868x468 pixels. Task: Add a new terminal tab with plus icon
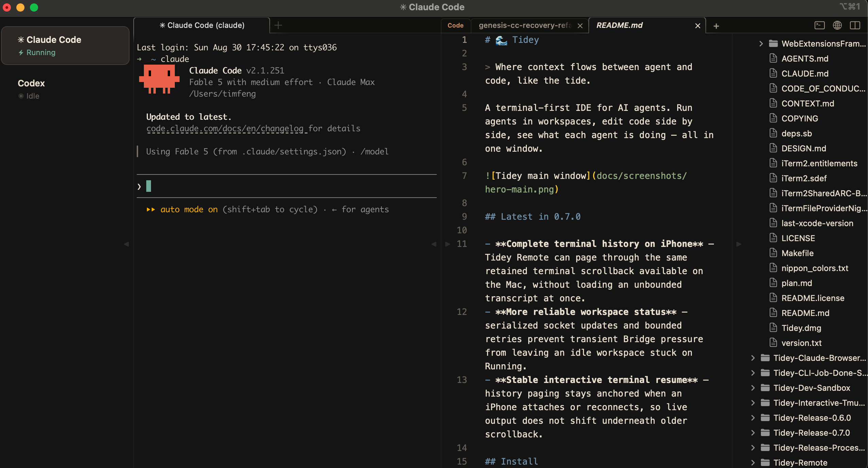[278, 25]
